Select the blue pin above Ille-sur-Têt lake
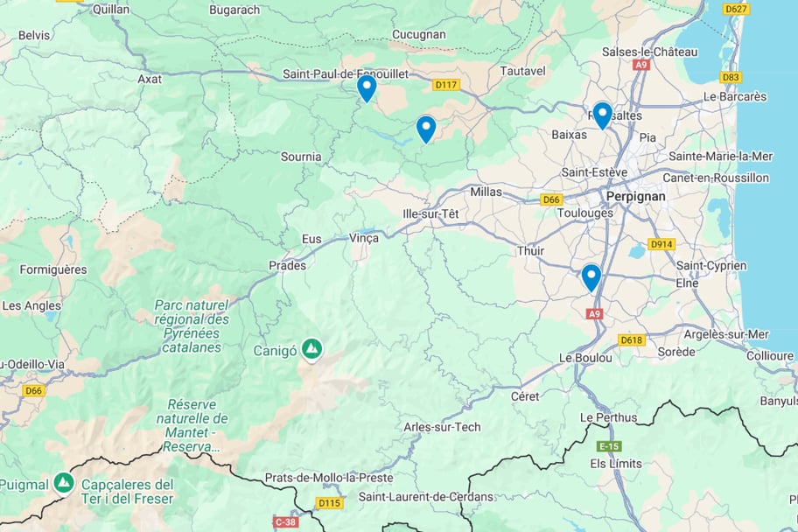 (426, 129)
